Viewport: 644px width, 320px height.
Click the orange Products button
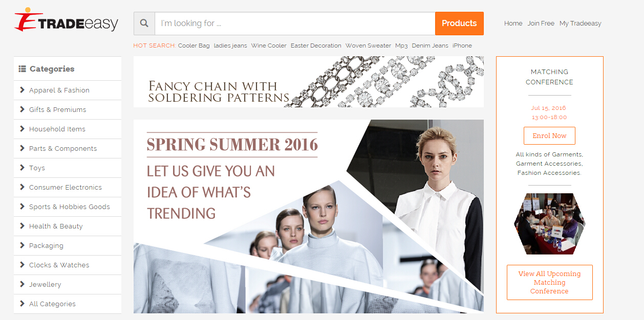459,24
